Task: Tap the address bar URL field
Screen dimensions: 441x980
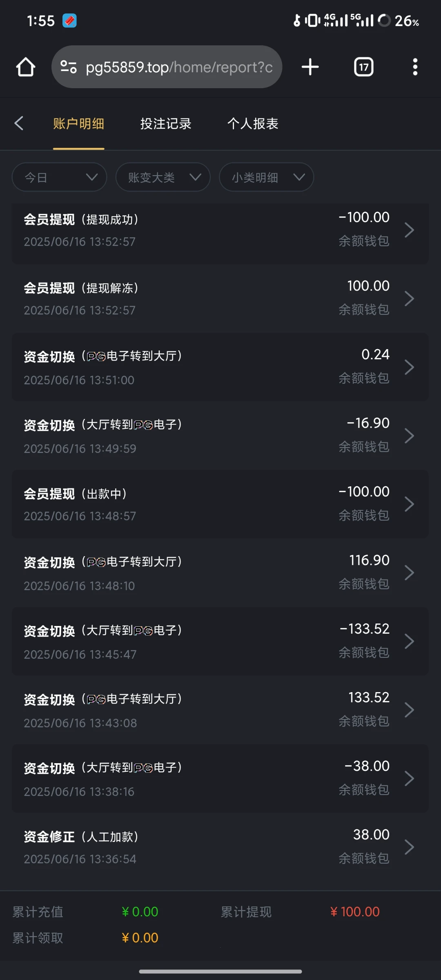Action: click(179, 67)
